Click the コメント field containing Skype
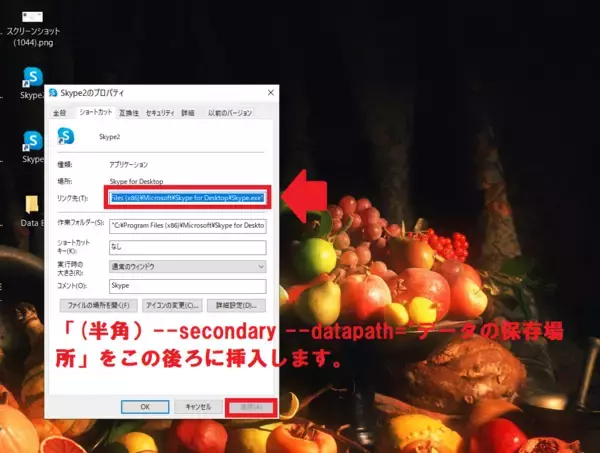Image resolution: width=600 pixels, height=453 pixels. (x=188, y=286)
